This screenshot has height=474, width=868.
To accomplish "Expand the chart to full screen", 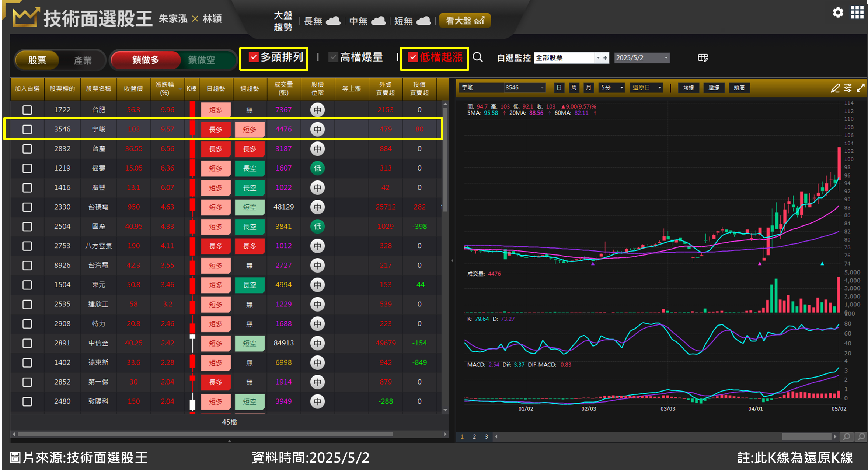I will coord(861,88).
